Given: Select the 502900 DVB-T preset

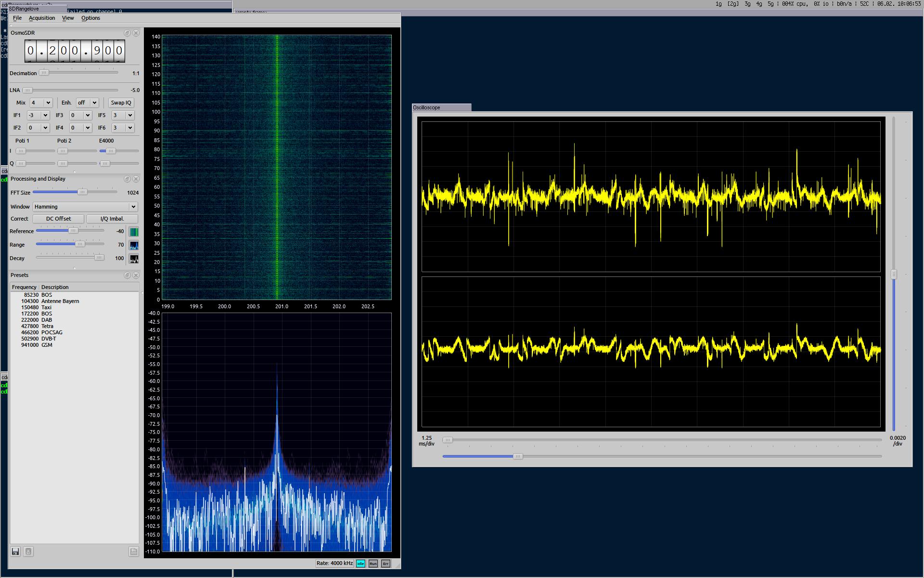Looking at the screenshot, I should [74, 339].
